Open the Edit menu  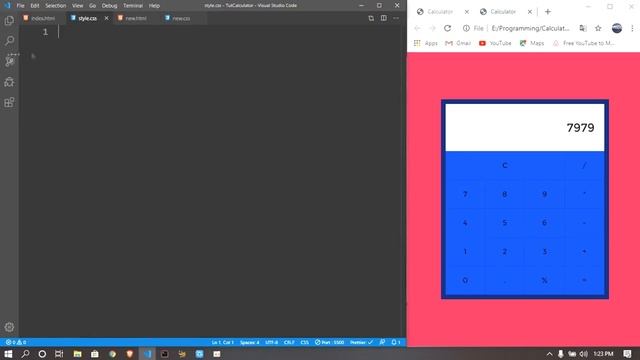tap(35, 6)
